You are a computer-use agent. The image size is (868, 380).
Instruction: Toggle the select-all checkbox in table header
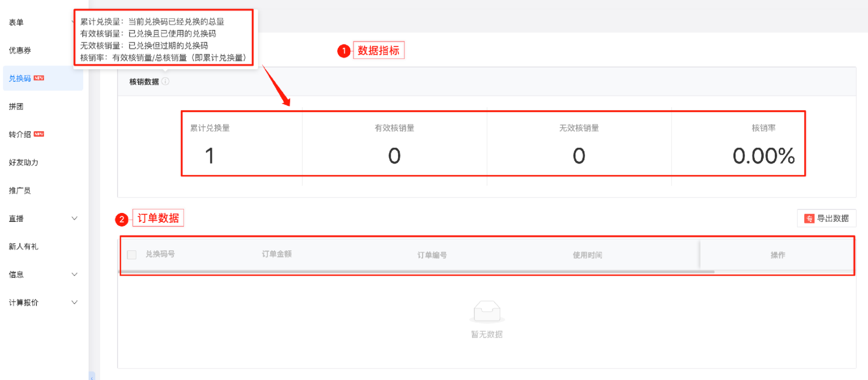(132, 255)
